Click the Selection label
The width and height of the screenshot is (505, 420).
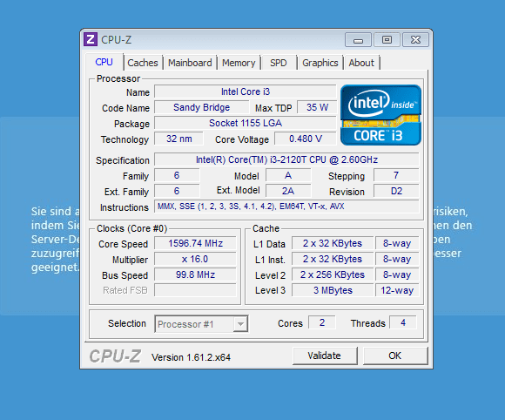tap(127, 323)
